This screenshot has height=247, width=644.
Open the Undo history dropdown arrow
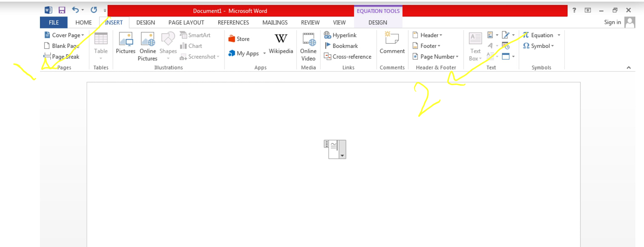(82, 10)
